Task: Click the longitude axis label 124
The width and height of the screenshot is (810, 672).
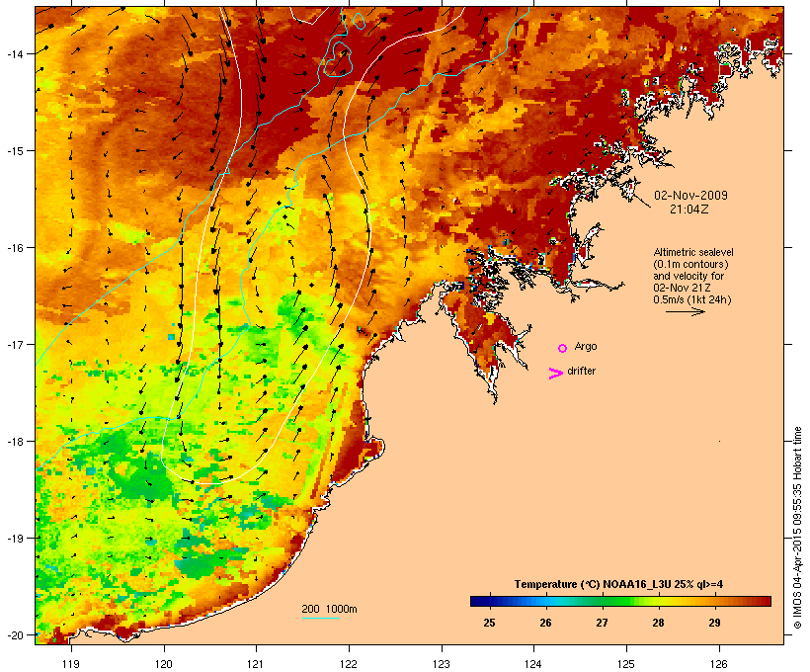Action: click(533, 664)
